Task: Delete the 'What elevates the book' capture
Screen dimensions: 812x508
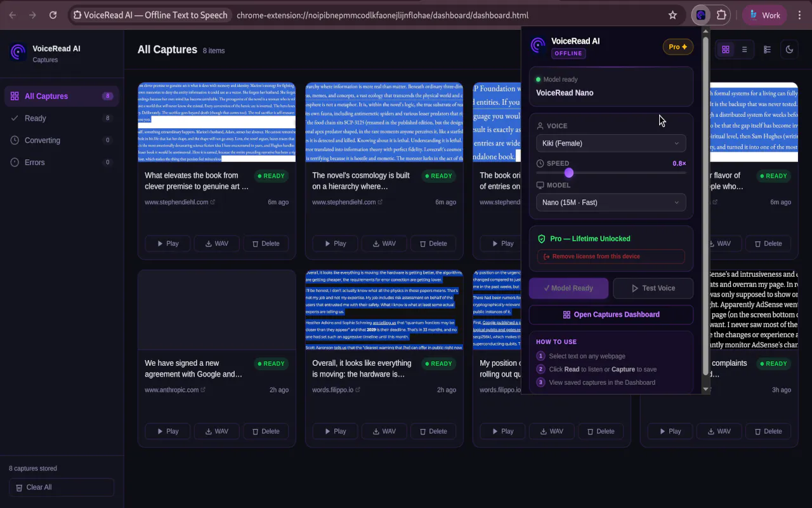Action: pyautogui.click(x=266, y=243)
